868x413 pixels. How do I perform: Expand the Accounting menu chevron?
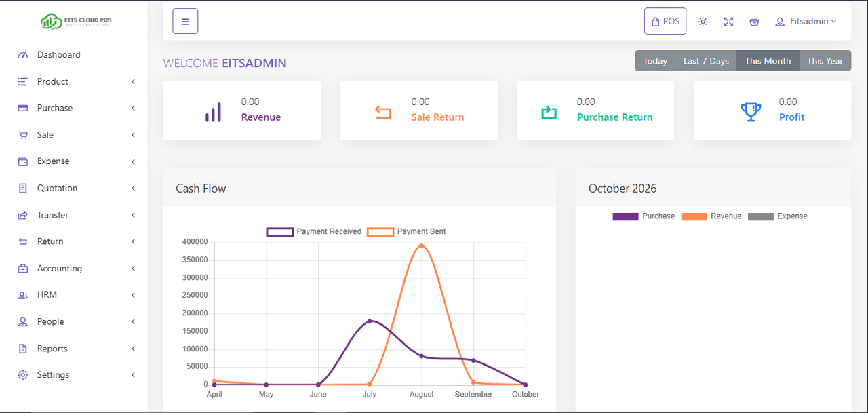tap(134, 269)
